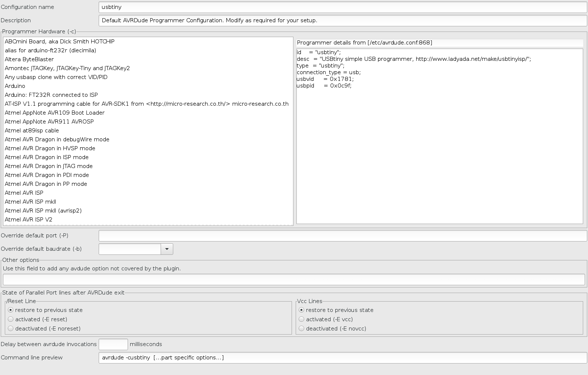Select Atmel AVR Dragon in ISP mode
Screen dimensions: 588x375
point(148,157)
